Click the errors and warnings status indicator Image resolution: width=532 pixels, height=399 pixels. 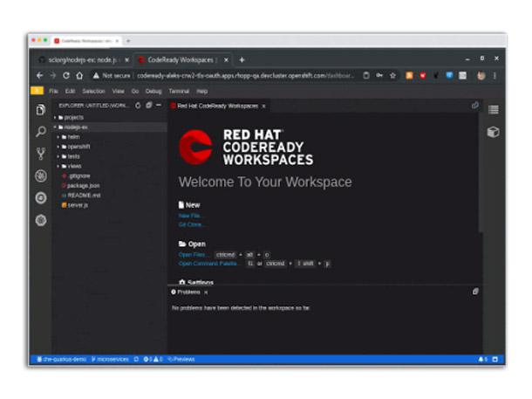[x=153, y=359]
